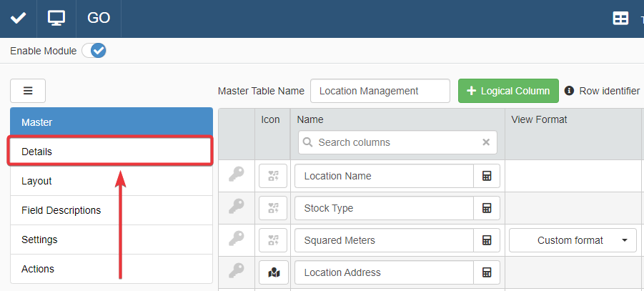Viewport: 644px width, 291px height.
Task: Switch to the Layout tab
Action: tap(112, 181)
